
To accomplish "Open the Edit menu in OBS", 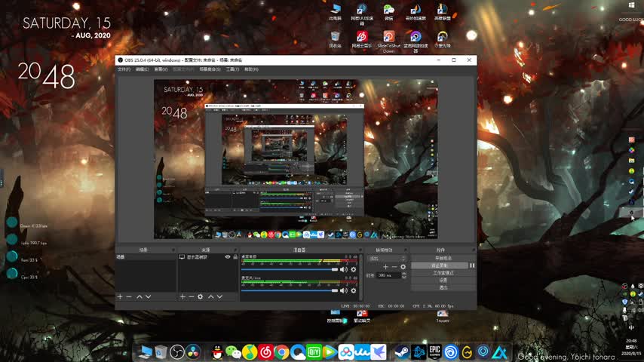I will (142, 69).
